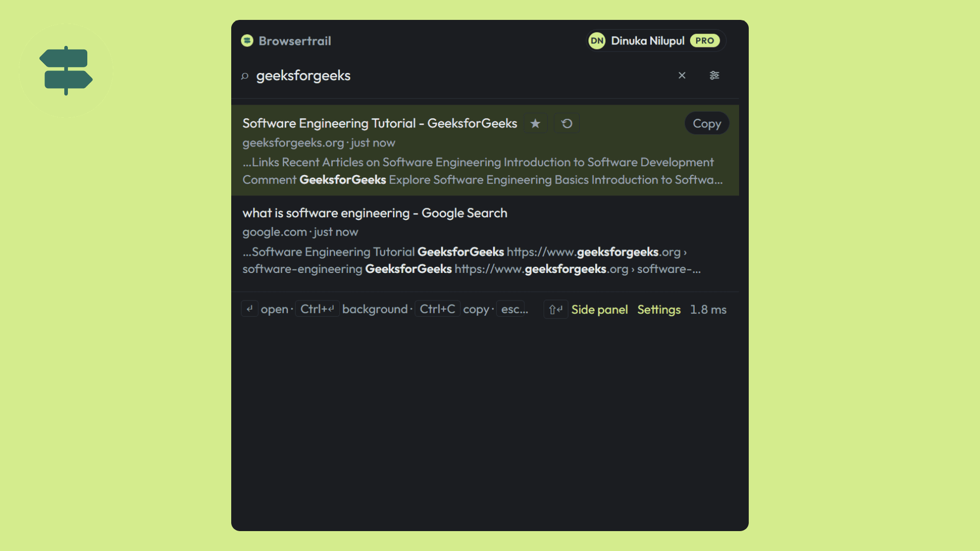The width and height of the screenshot is (980, 551).
Task: Click the 1.8 ms timing text
Action: tap(708, 310)
